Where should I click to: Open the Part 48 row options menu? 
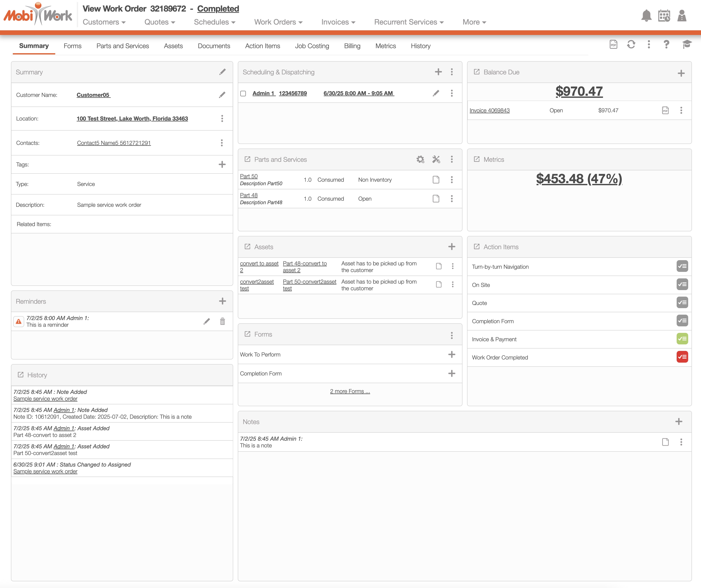tap(452, 199)
